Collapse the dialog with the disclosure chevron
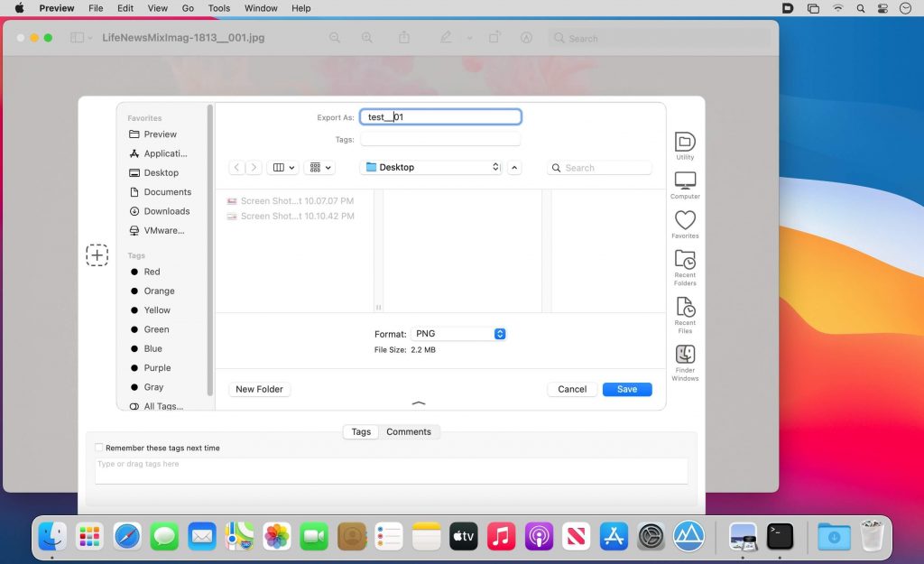Viewport: 924px width, 564px height. (x=418, y=404)
